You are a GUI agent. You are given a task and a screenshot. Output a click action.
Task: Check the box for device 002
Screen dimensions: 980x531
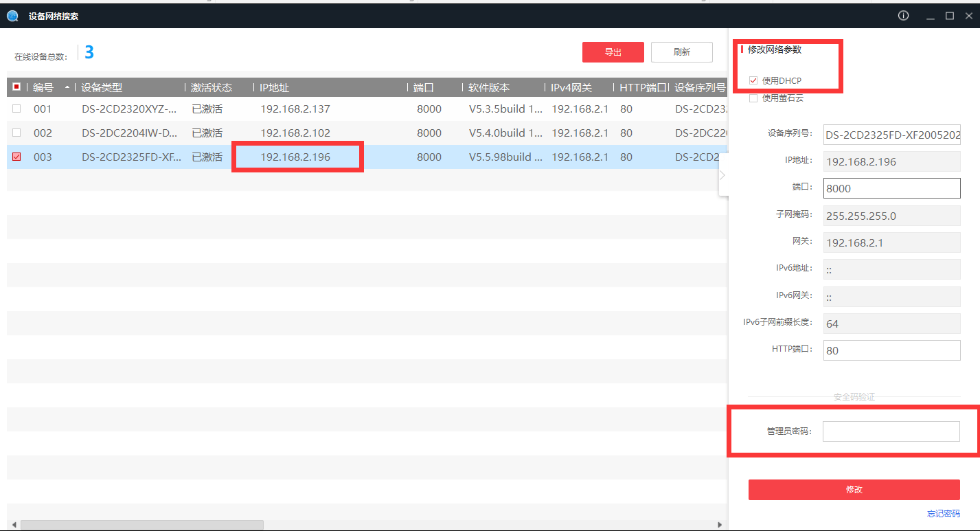(x=16, y=133)
